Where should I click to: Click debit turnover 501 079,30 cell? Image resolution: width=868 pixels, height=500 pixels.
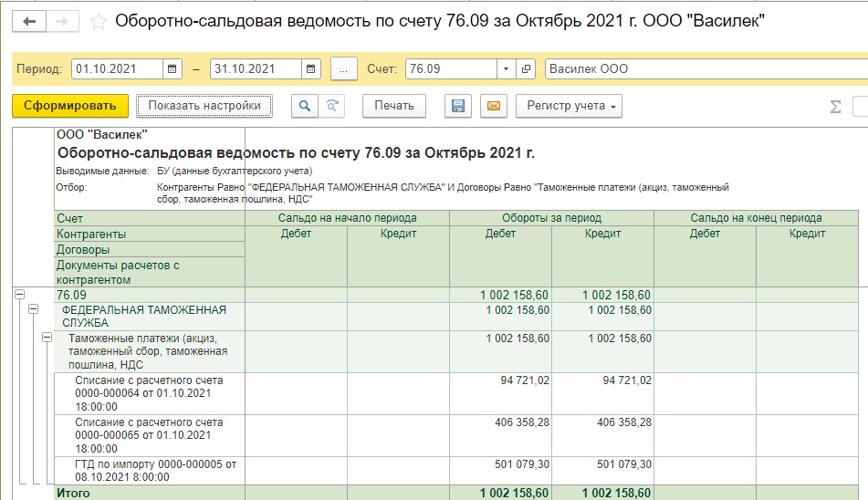point(500,471)
